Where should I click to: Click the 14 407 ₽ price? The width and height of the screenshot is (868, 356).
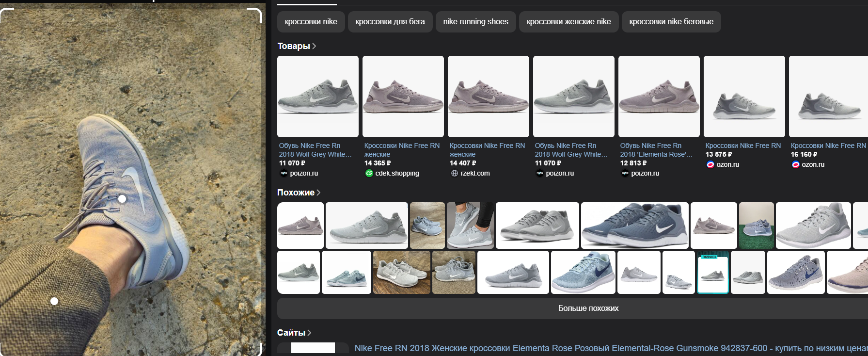463,163
